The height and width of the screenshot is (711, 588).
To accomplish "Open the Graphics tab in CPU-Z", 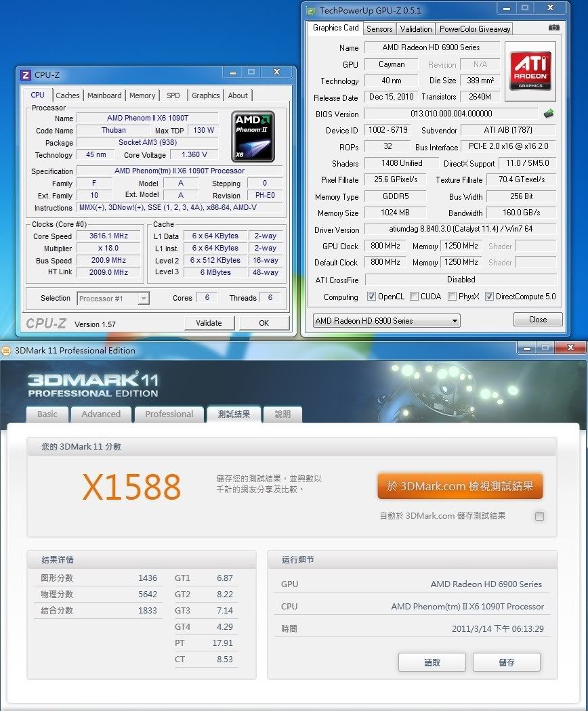I will [205, 95].
